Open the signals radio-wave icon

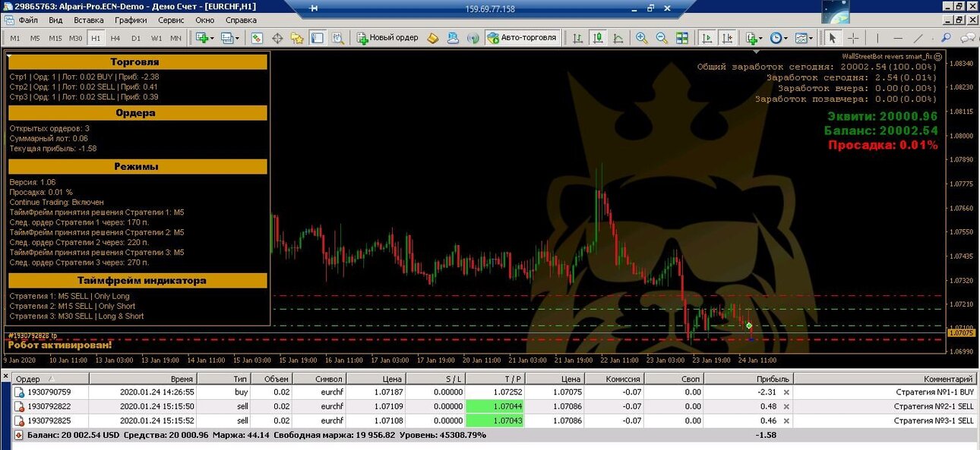[473, 38]
